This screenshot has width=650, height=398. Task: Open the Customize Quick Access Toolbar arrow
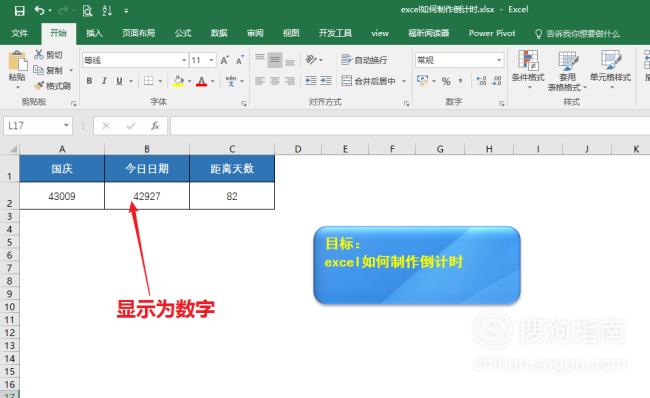coord(126,11)
